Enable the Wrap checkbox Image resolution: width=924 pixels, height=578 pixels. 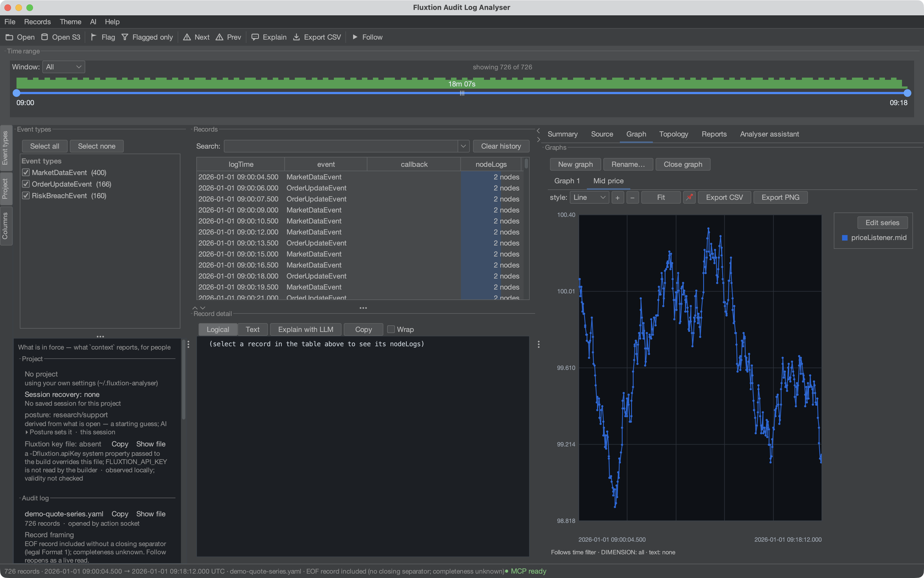pos(391,329)
